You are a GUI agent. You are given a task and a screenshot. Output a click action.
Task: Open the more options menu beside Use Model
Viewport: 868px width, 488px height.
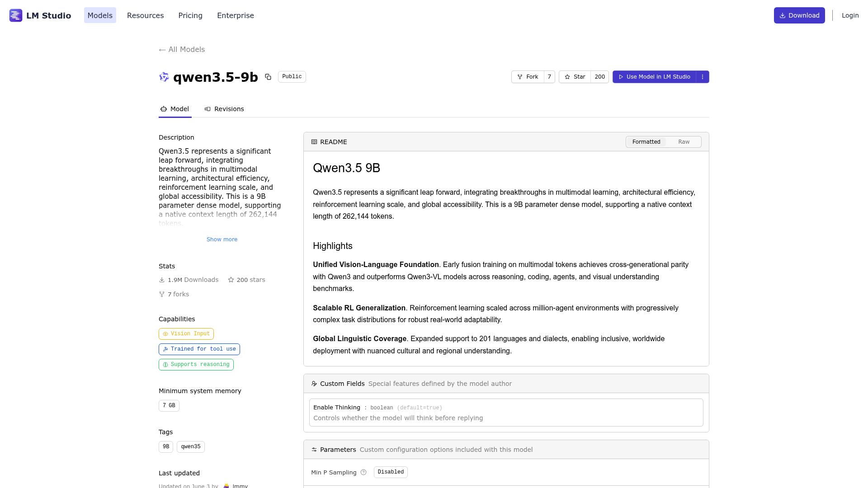click(x=703, y=77)
